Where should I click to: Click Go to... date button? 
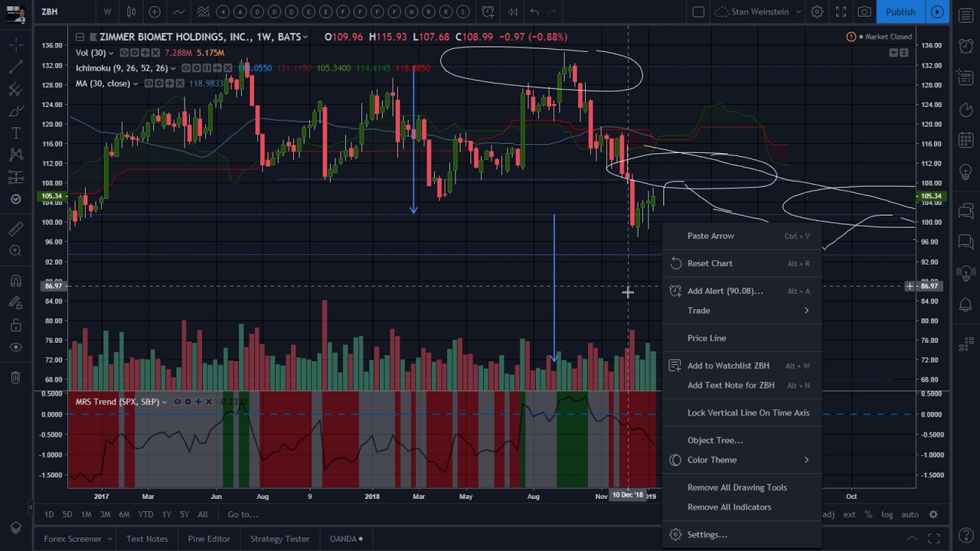click(243, 514)
